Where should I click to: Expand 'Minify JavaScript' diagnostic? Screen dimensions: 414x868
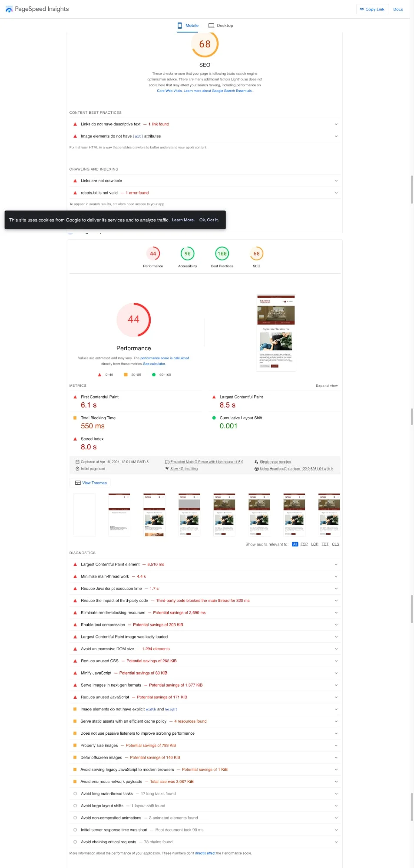(x=205, y=673)
